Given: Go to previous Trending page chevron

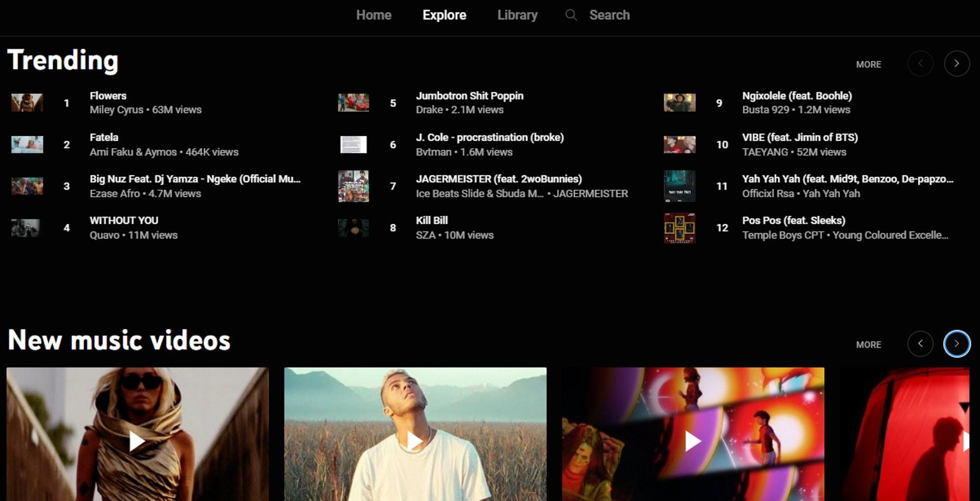Looking at the screenshot, I should [921, 64].
